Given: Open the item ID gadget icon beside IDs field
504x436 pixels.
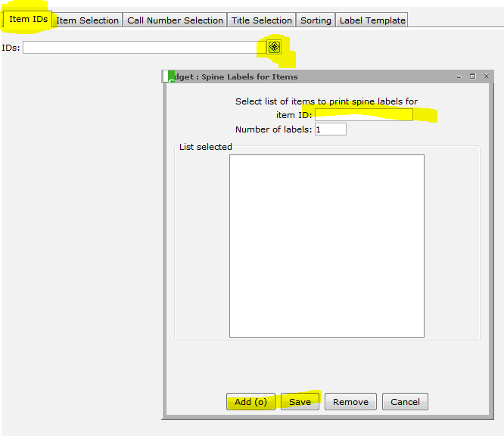Looking at the screenshot, I should pyautogui.click(x=274, y=47).
